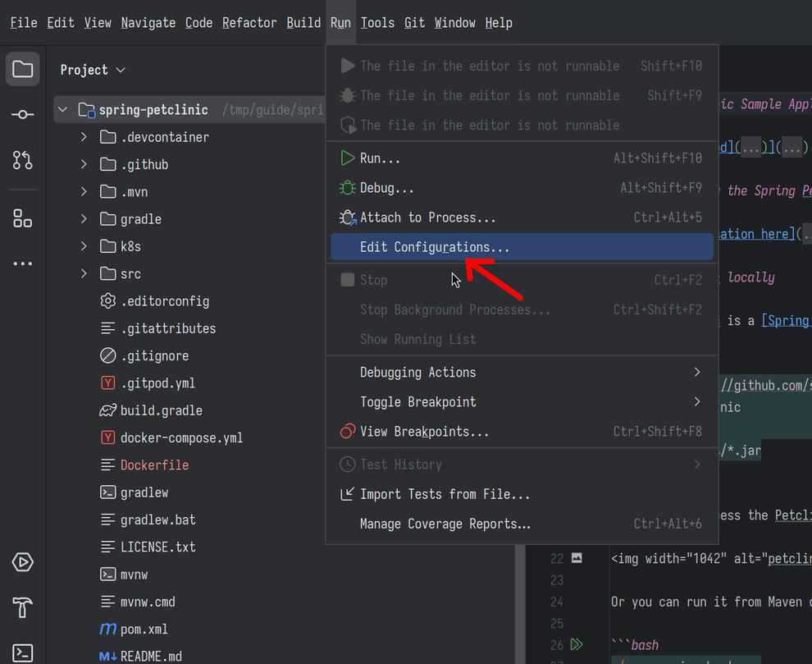Open the Structure tool window icon
812x664 pixels.
coord(23,218)
